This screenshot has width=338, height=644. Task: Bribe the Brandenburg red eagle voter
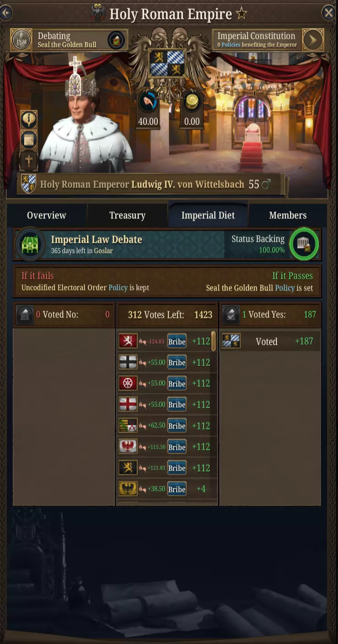(x=177, y=447)
